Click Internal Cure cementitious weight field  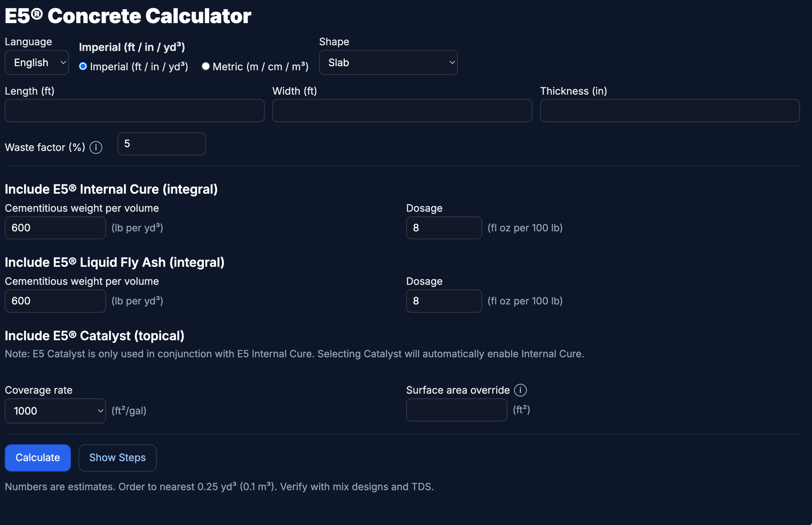(x=55, y=228)
